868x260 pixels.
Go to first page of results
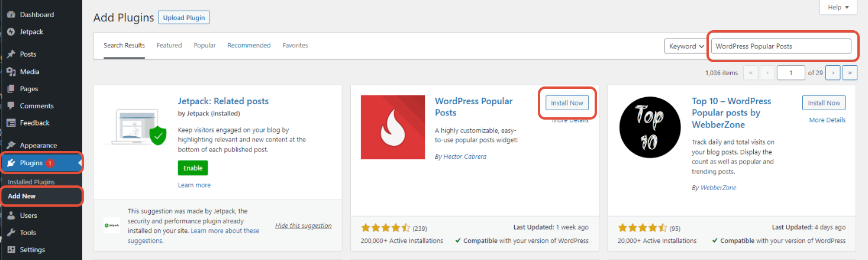click(751, 72)
